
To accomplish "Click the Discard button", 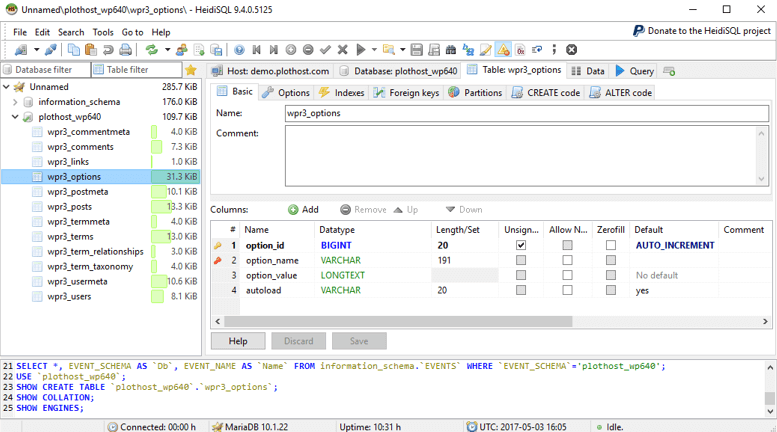I will 298,341.
